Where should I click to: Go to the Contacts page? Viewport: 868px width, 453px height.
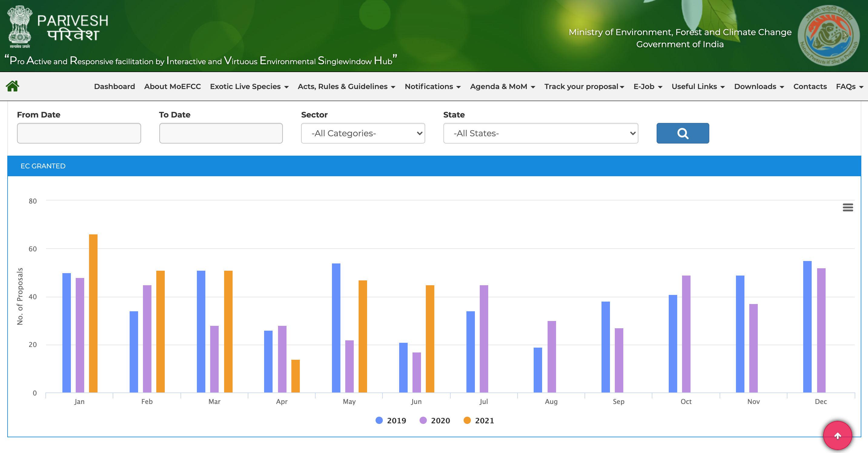coord(810,87)
